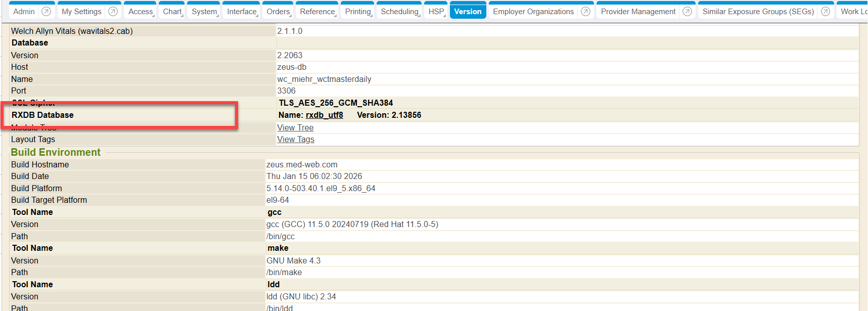868x311 pixels.
Task: Open Admin in new window via arrow icon
Action: 46,12
